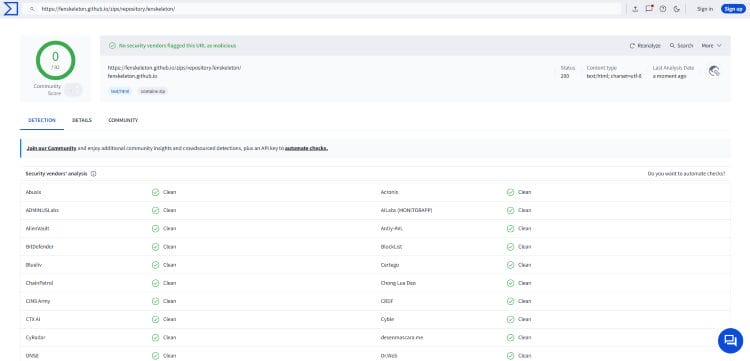Click the Clean check icon for Chong Lua Dao
Image resolution: width=750 pixels, height=361 pixels.
[x=510, y=283]
